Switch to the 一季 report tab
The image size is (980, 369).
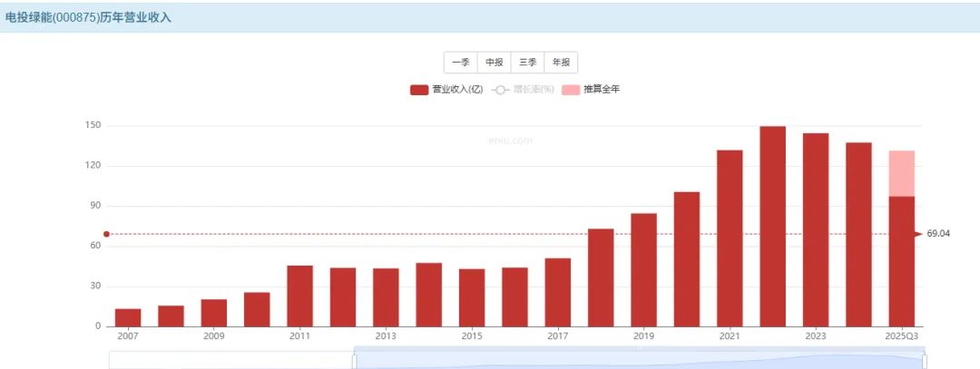click(x=461, y=63)
